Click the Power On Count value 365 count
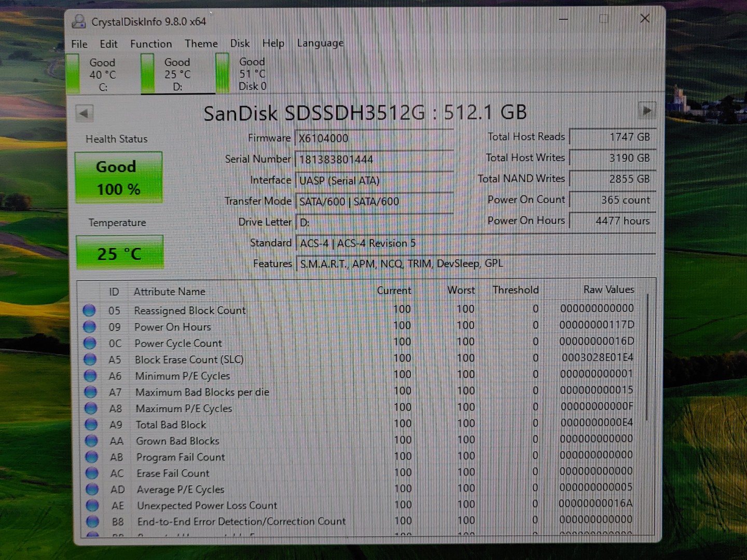Viewport: 747px width, 560px height. 613,200
